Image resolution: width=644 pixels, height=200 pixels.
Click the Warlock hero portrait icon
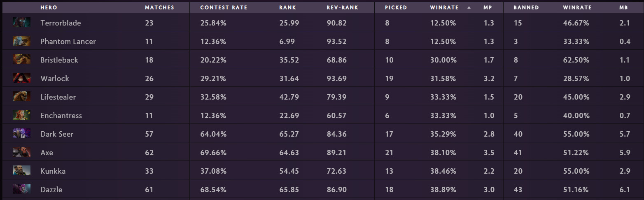(x=21, y=78)
